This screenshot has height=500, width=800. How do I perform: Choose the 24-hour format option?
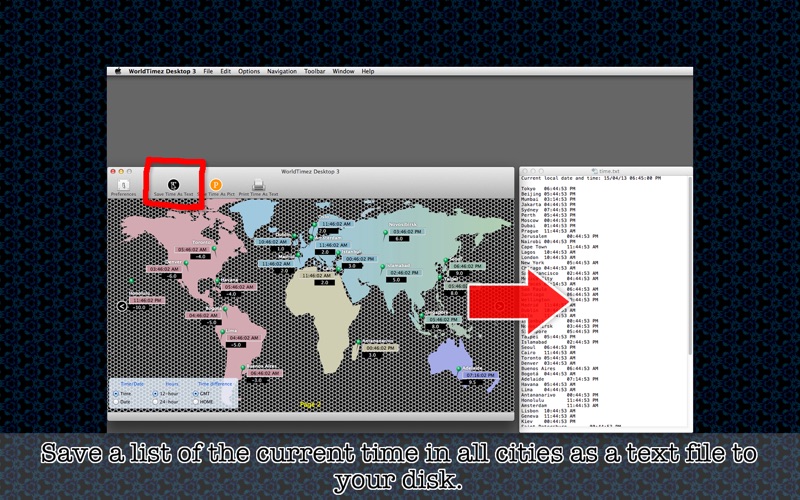(x=155, y=402)
